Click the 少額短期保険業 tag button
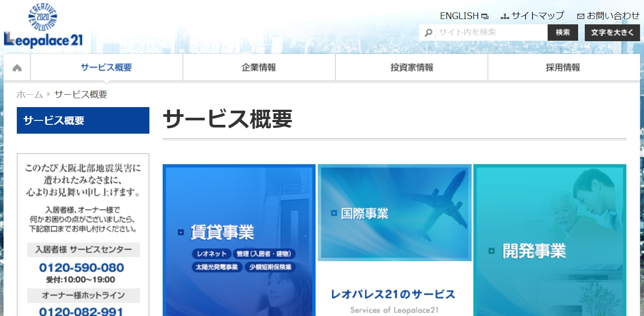Viewport: 644px width, 316px height. pyautogui.click(x=271, y=267)
